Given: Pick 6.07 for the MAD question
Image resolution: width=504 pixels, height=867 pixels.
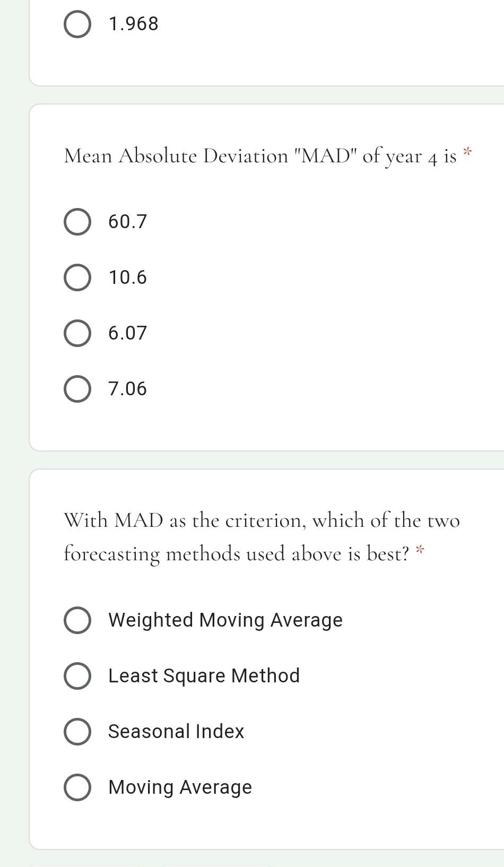Looking at the screenshot, I should tap(77, 333).
